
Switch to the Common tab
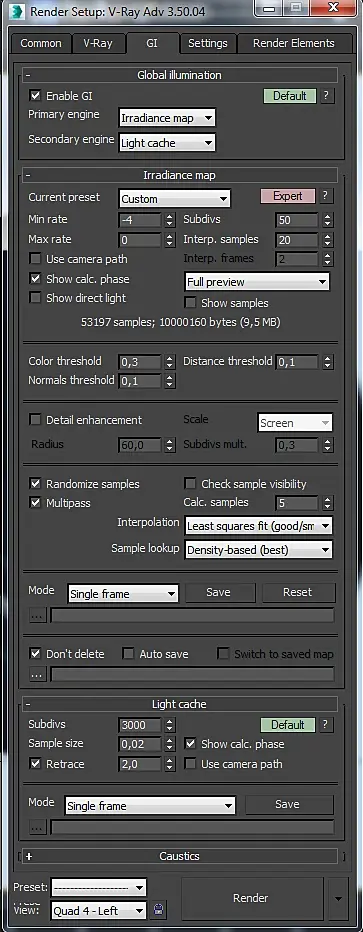pos(40,43)
